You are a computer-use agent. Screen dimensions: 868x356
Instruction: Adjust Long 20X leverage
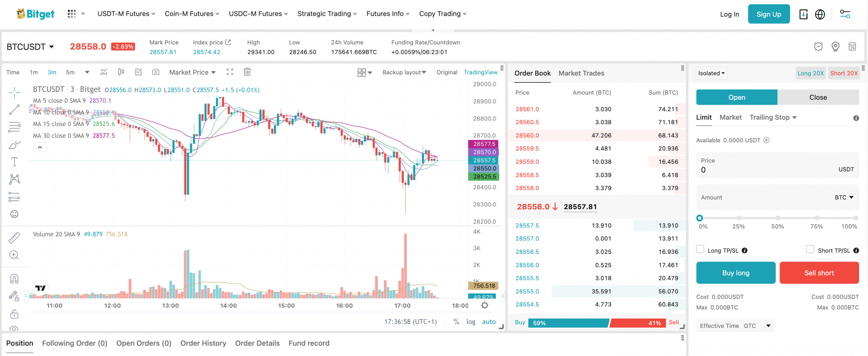[x=810, y=73]
